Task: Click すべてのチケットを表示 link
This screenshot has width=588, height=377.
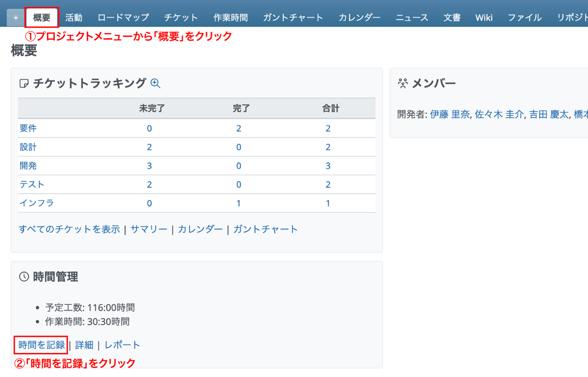Action: click(69, 229)
